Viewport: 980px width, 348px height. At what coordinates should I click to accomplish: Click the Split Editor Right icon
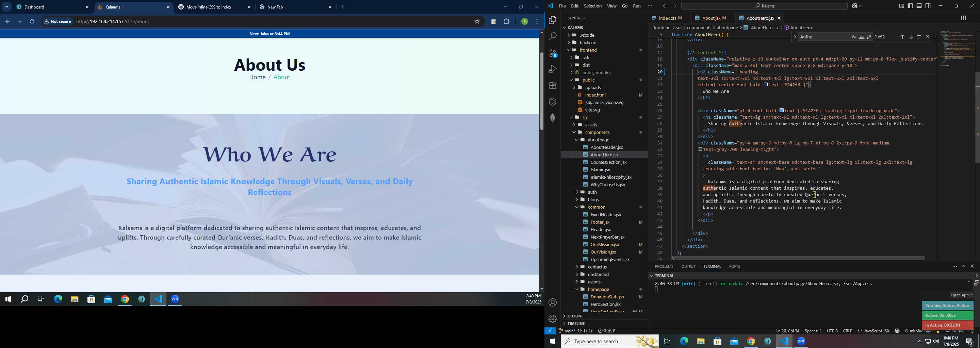tap(963, 18)
